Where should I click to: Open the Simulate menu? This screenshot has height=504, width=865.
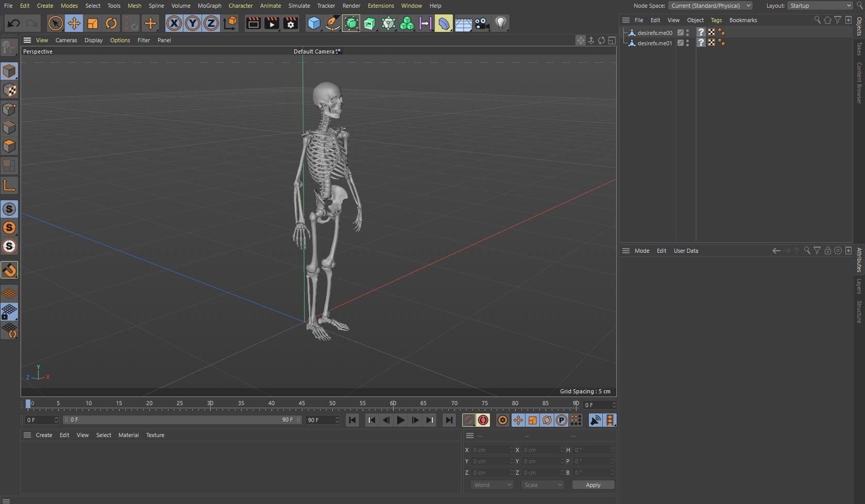pos(299,6)
